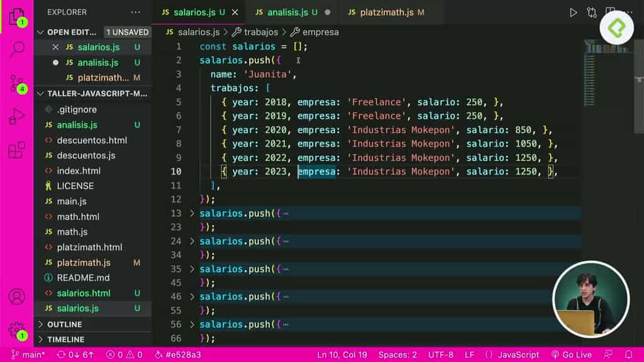
Task: Start the server with Go Live
Action: pyautogui.click(x=572, y=354)
